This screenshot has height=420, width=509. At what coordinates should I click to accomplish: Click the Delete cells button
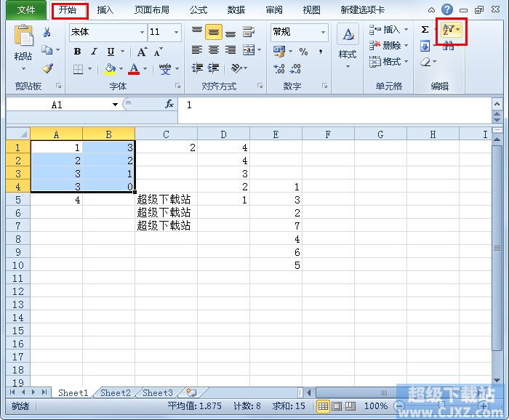point(388,45)
